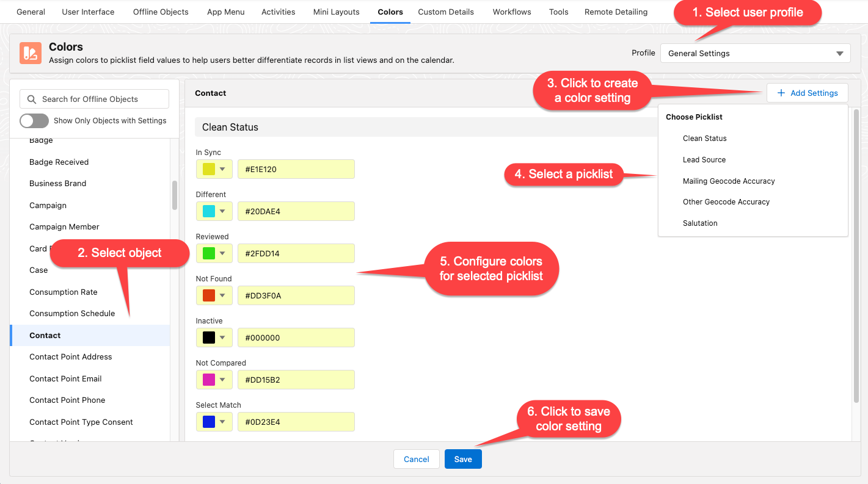Click the cyan Different color swatch

point(208,211)
